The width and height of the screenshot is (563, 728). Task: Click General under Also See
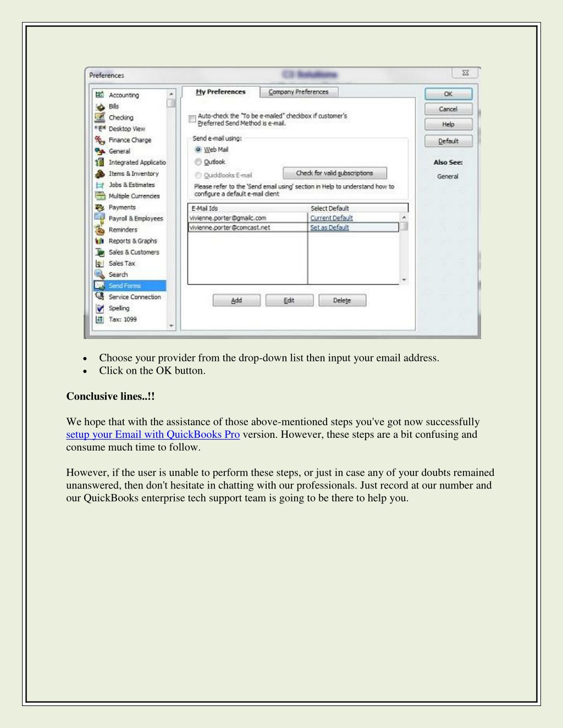click(448, 176)
